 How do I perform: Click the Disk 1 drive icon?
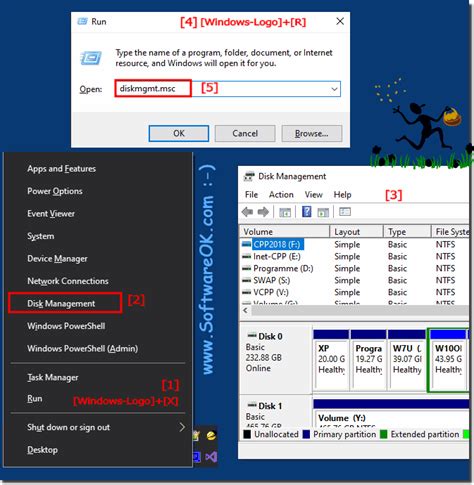[x=252, y=405]
